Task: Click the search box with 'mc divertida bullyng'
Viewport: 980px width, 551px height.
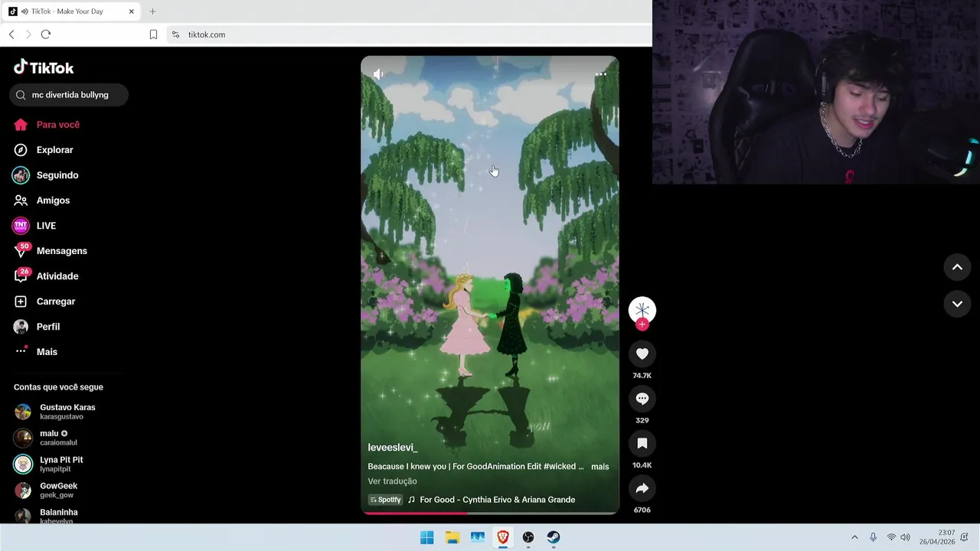Action: point(69,95)
